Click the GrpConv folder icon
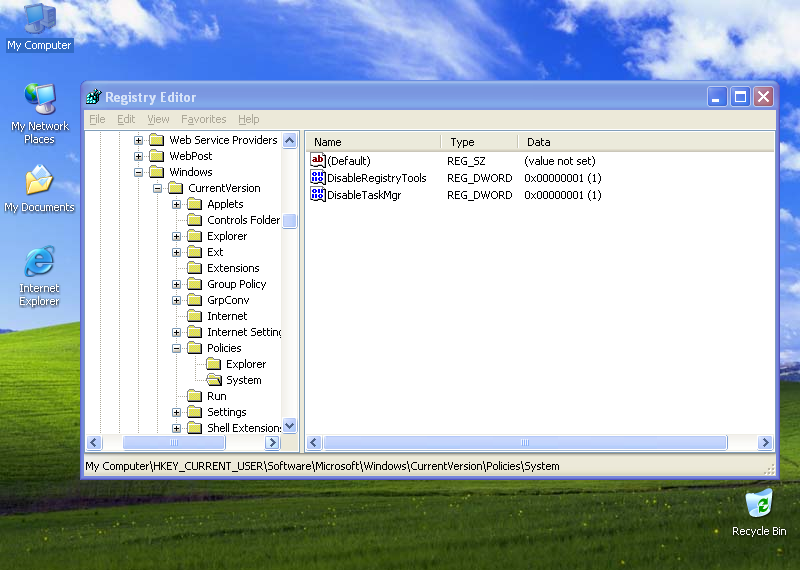Image resolution: width=800 pixels, height=570 pixels. pyautogui.click(x=194, y=300)
